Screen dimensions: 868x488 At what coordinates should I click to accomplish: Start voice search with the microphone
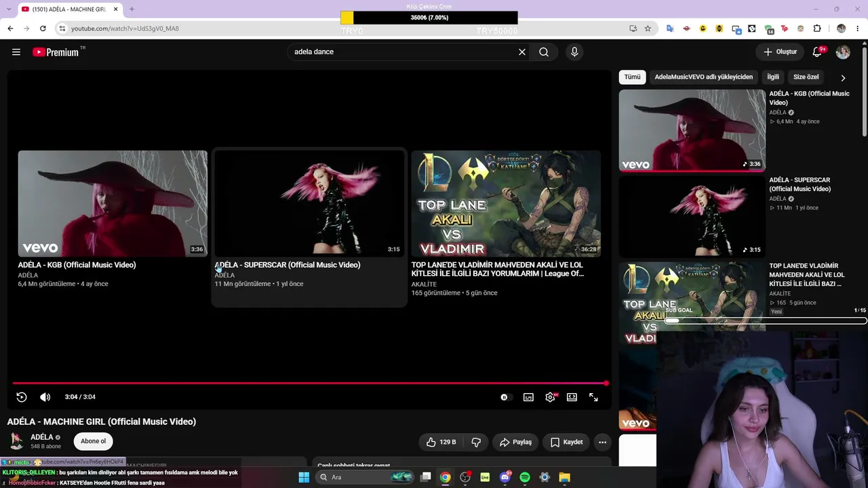pos(574,52)
